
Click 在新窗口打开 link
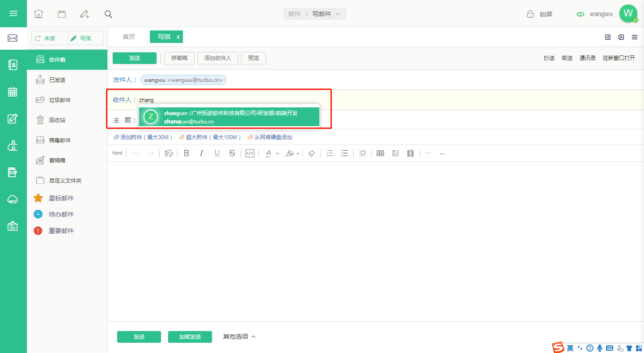[x=619, y=58]
